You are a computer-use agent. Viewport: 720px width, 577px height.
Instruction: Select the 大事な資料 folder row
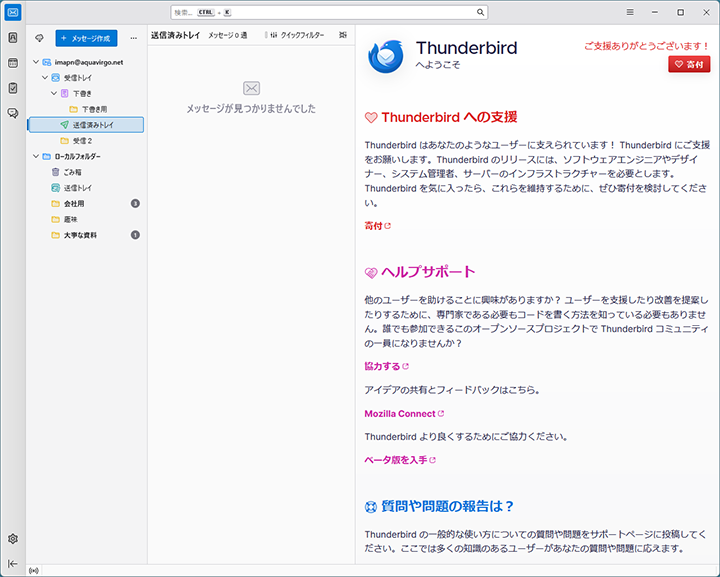[x=86, y=235]
